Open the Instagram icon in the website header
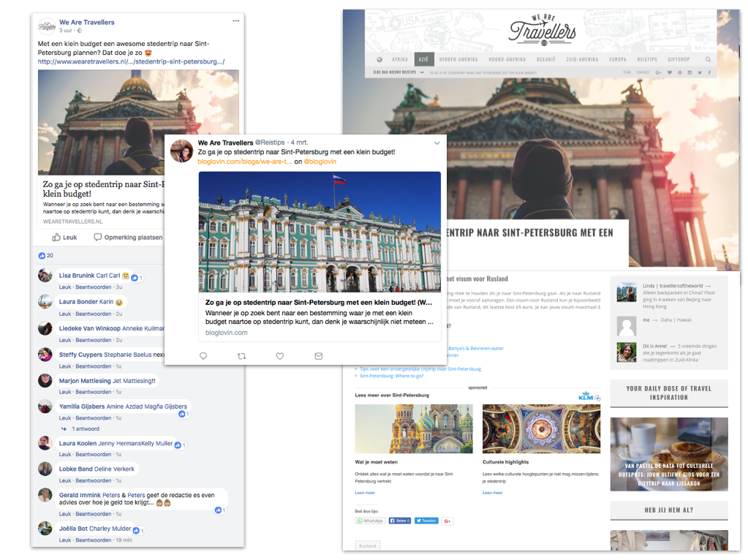Viewport: 748px width, 560px height. pos(690,72)
